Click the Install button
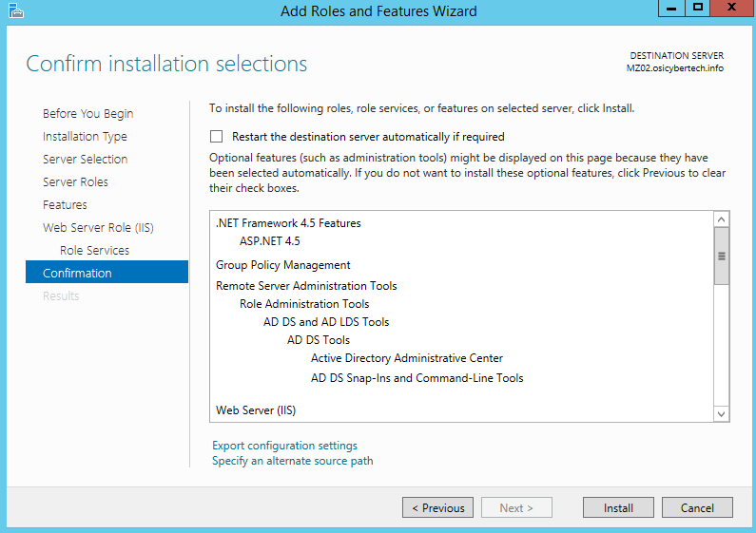 pyautogui.click(x=618, y=508)
